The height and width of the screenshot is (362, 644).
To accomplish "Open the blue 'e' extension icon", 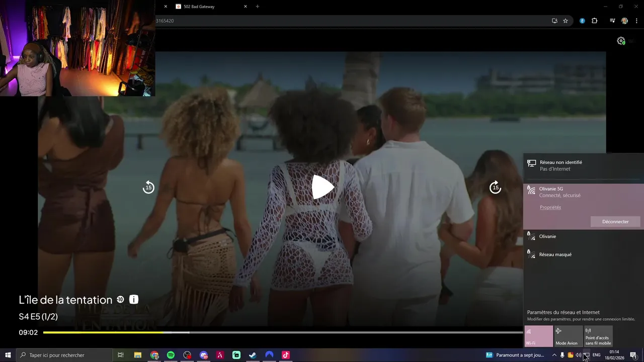I will click(583, 21).
